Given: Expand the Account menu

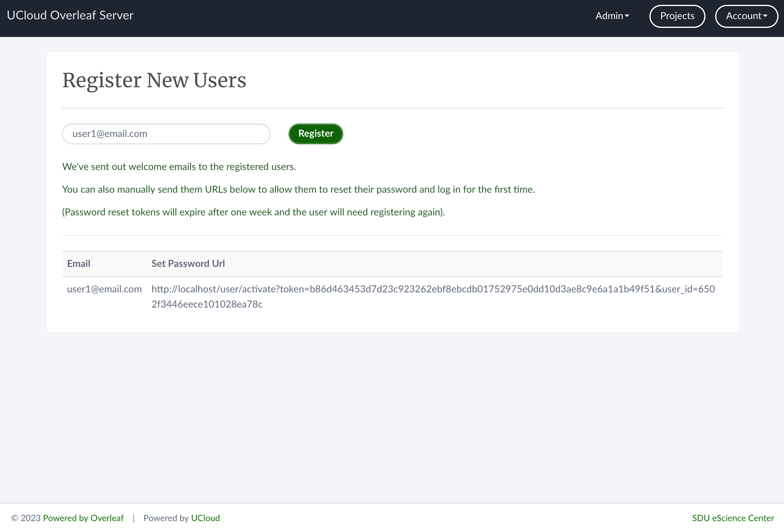Looking at the screenshot, I should coord(746,16).
